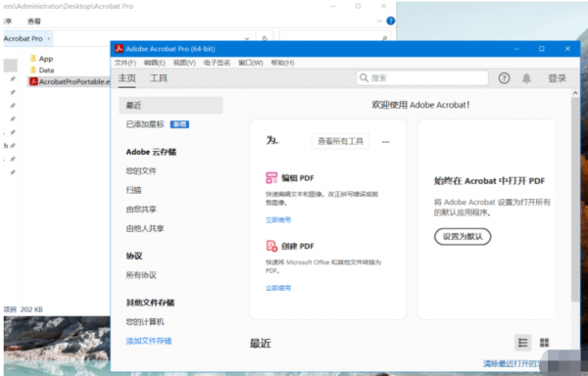Switch to the 主页 tab
The image size is (588, 376).
(x=126, y=78)
